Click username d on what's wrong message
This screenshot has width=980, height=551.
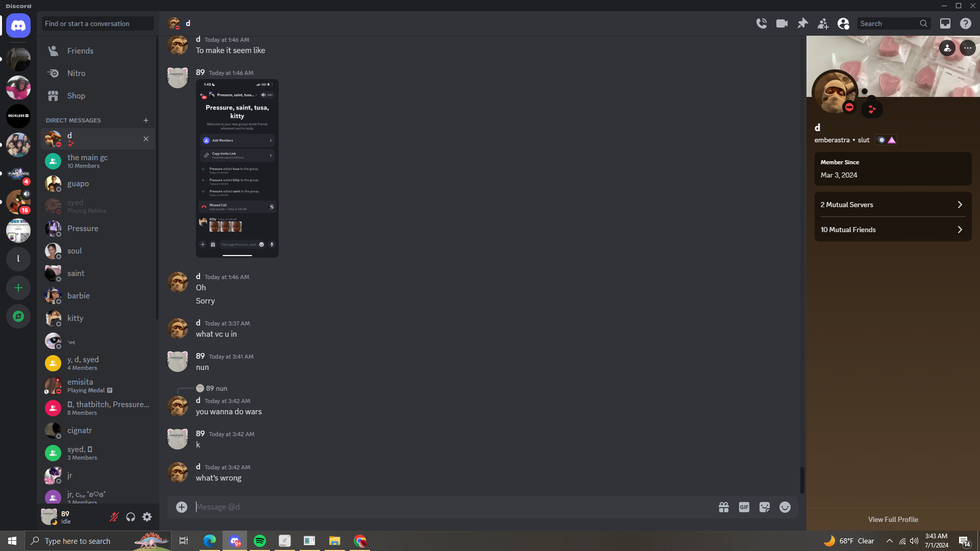tap(198, 467)
